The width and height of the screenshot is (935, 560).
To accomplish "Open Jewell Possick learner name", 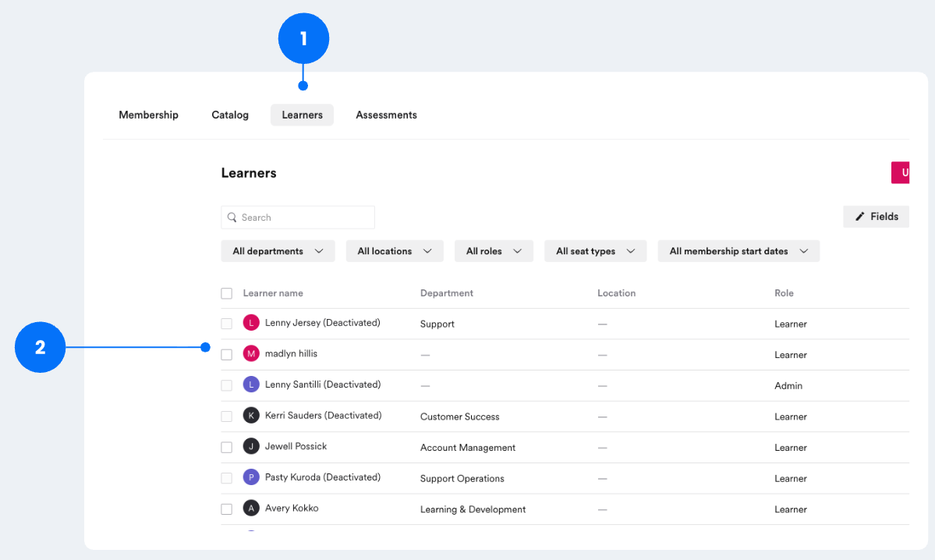I will point(296,446).
